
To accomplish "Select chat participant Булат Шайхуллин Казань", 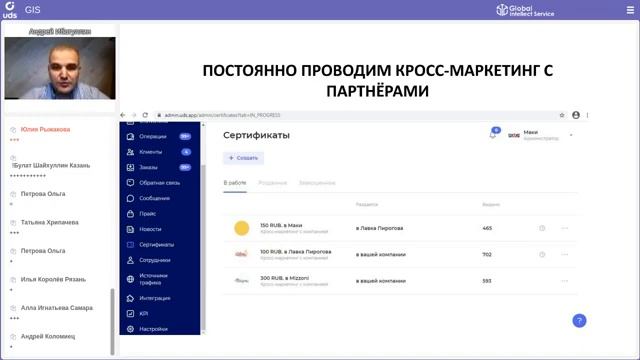I will pyautogui.click(x=51, y=165).
